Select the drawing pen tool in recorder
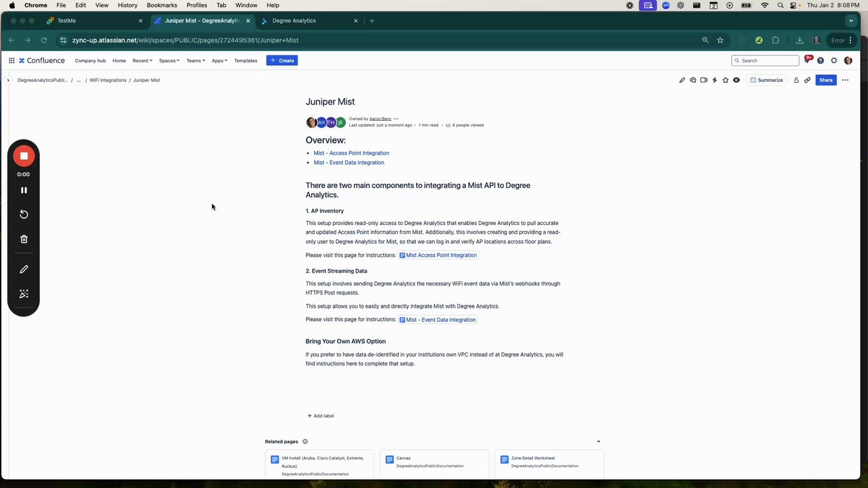 [24, 269]
